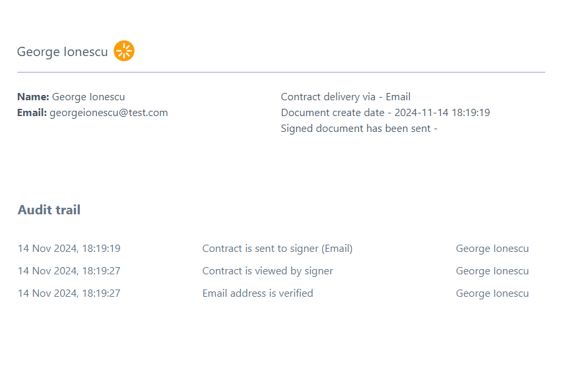This screenshot has height=366, width=588.
Task: Click the orange pending status icon
Action: coord(124,51)
